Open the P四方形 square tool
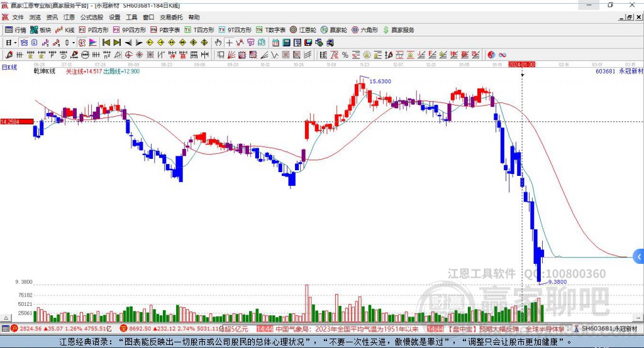This screenshot has width=644, height=348. (94, 30)
